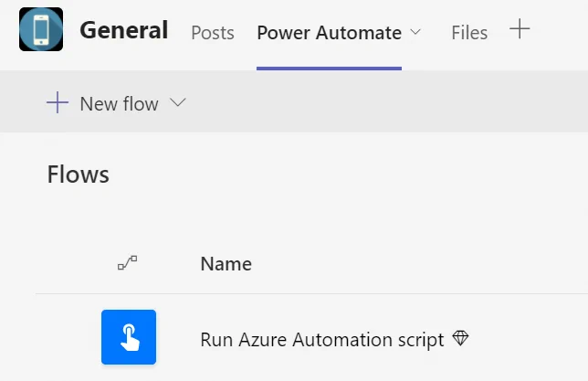The image size is (588, 381).
Task: Click the blue manual trigger flow icon
Action: click(x=129, y=337)
